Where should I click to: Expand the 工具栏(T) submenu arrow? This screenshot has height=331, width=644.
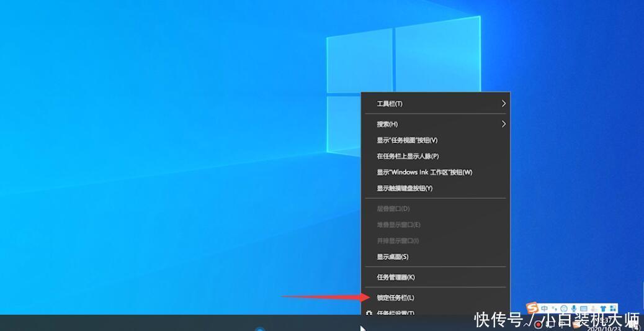(504, 104)
